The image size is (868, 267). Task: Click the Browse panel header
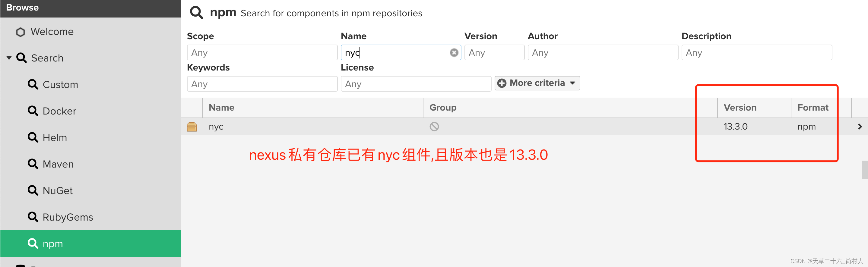tap(90, 8)
